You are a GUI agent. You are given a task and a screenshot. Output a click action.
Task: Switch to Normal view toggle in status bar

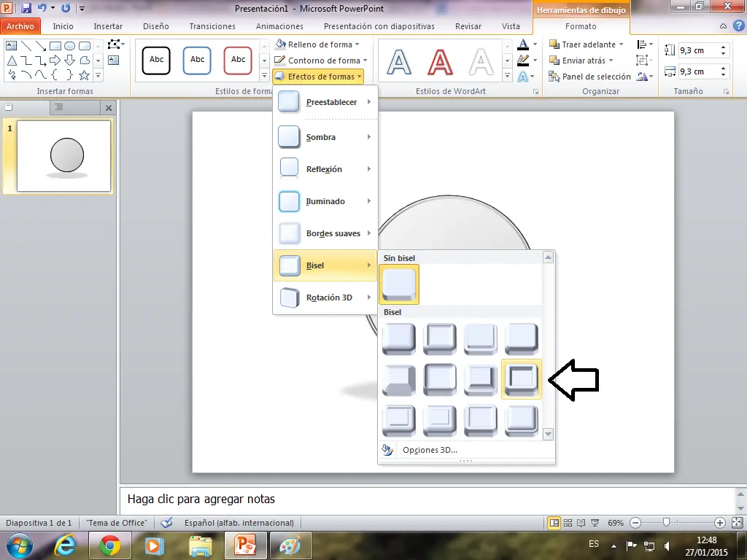pyautogui.click(x=554, y=523)
